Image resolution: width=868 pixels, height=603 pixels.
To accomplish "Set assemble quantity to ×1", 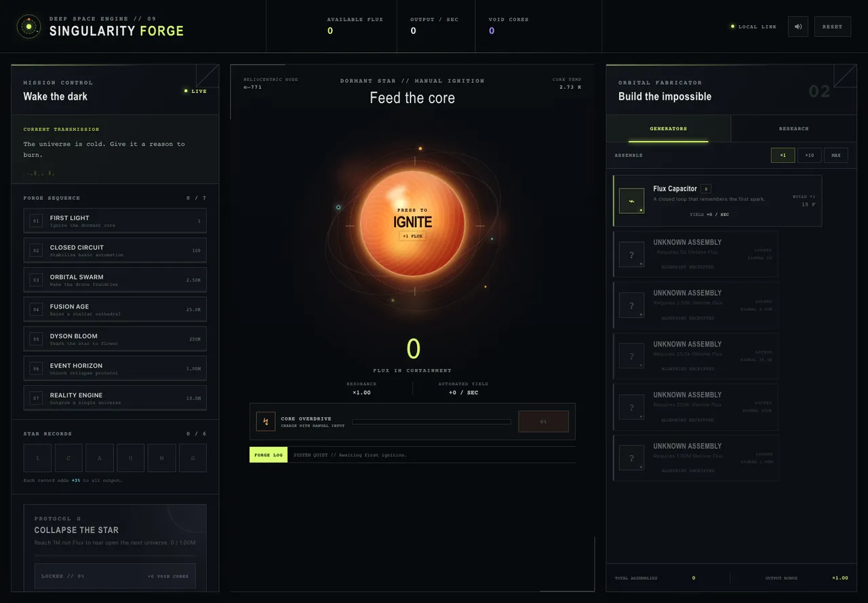I will (x=783, y=155).
